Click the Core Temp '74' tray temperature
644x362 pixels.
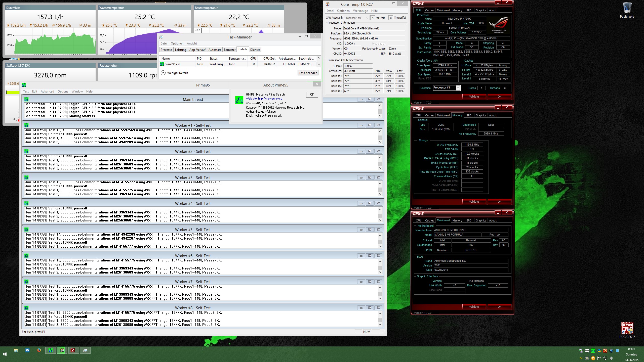(581, 358)
